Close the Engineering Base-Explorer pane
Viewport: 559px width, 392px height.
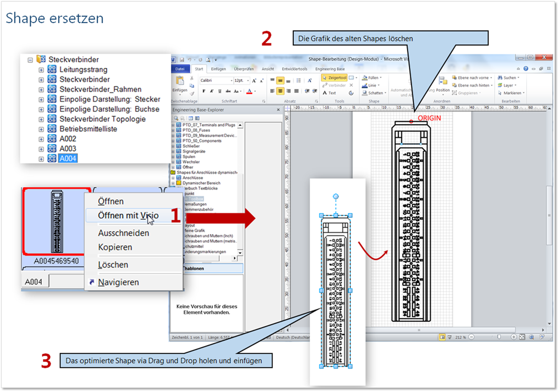point(278,110)
